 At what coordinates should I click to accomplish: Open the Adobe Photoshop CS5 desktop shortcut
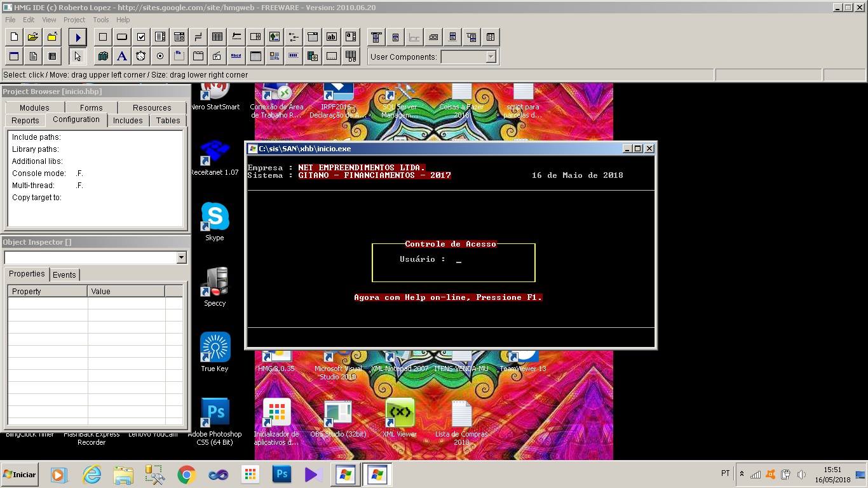point(215,421)
